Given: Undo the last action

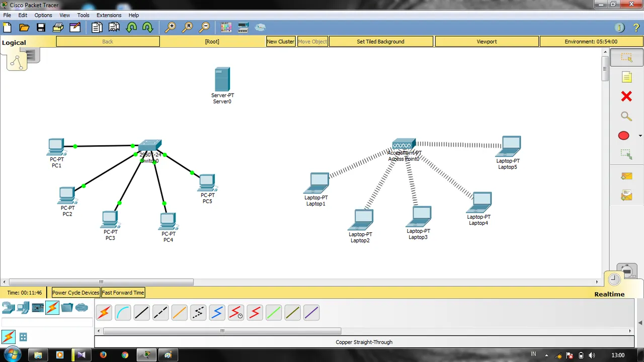Looking at the screenshot, I should (131, 27).
